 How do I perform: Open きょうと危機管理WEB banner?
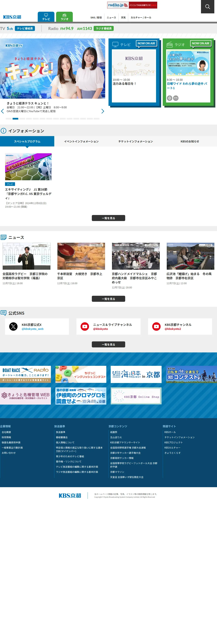(x=26, y=396)
